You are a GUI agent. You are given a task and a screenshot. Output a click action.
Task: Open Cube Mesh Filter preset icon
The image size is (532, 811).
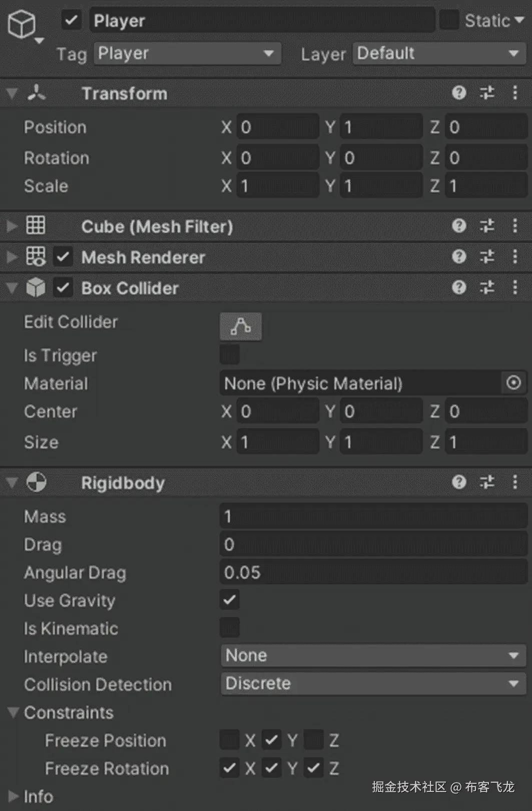click(x=487, y=226)
